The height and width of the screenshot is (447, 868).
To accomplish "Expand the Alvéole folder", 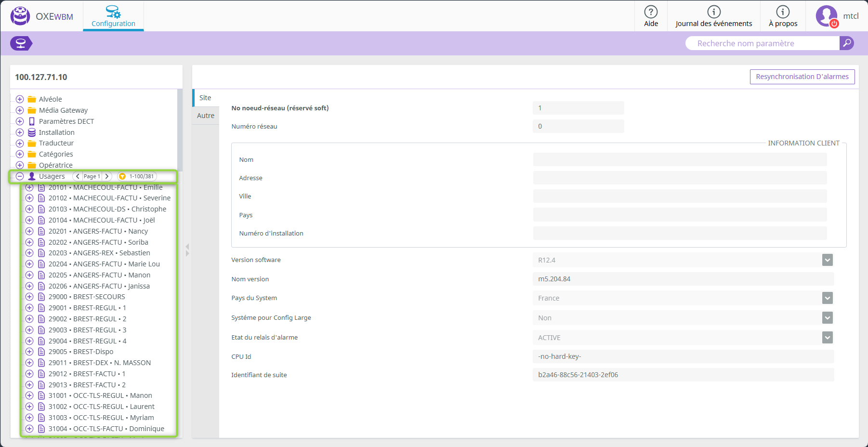I will click(20, 99).
